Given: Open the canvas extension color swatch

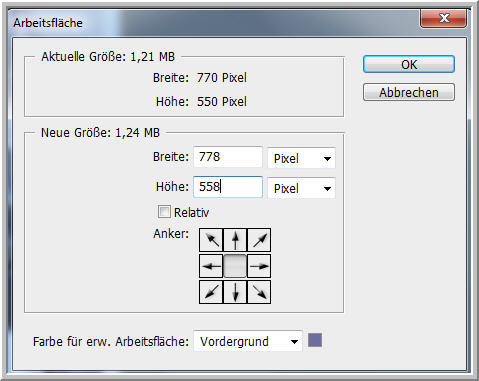Looking at the screenshot, I should (x=315, y=341).
